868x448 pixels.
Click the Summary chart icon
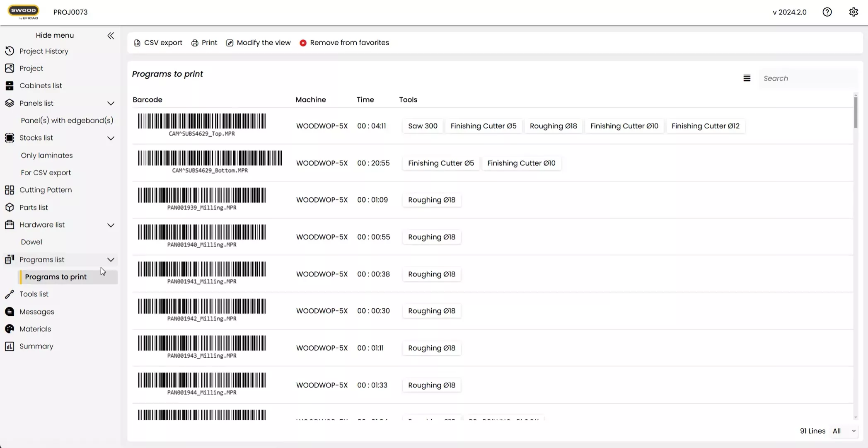point(10,346)
